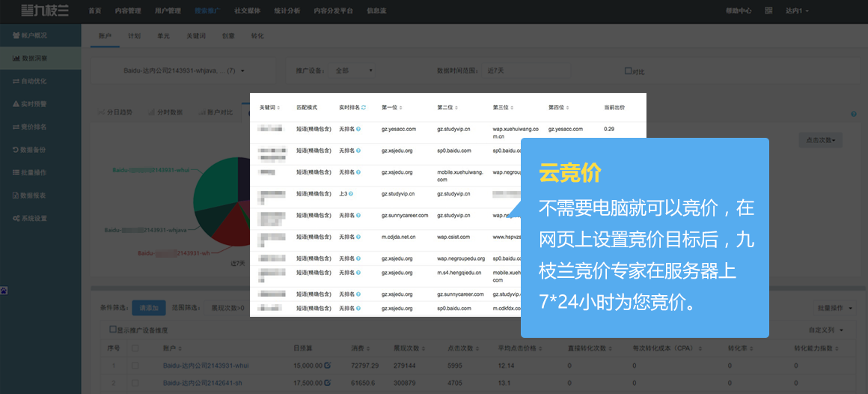This screenshot has height=394, width=868.
Task: Open 社交媒体 in top navigation
Action: click(248, 10)
